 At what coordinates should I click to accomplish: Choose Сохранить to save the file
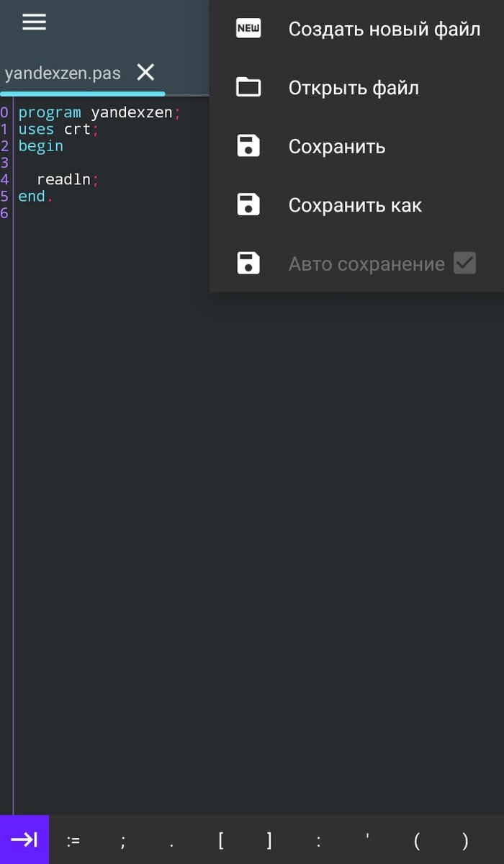point(336,145)
